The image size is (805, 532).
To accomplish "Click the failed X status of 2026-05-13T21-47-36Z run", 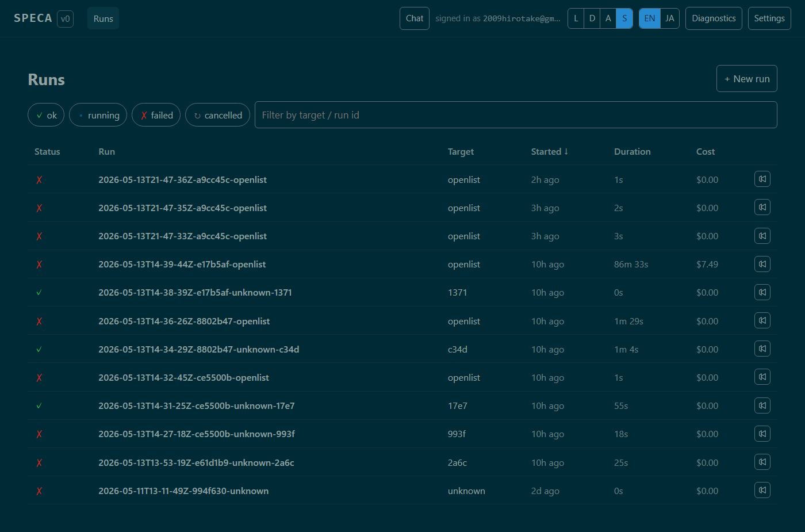I will point(39,180).
